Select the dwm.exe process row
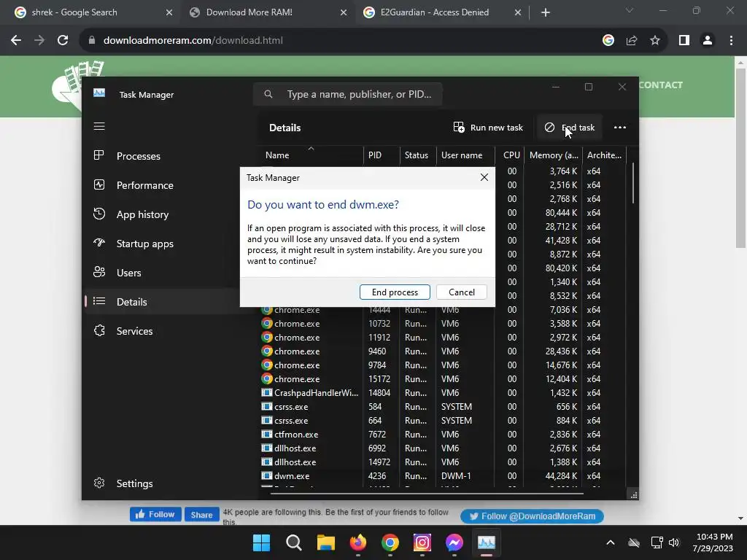The width and height of the screenshot is (747, 560). coord(443,475)
